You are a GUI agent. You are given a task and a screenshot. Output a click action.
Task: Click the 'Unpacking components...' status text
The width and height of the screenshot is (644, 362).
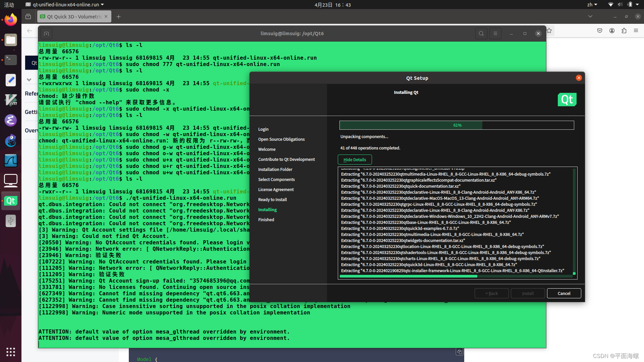364,136
